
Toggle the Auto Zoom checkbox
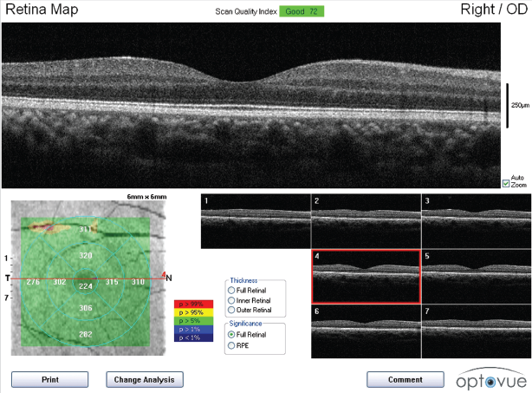click(x=506, y=183)
